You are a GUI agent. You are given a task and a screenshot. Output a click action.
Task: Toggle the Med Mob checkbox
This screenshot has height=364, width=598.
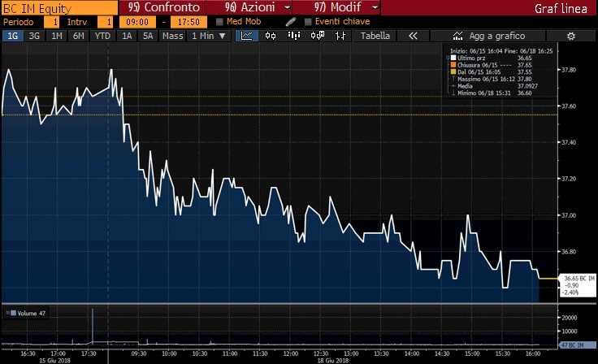[219, 22]
